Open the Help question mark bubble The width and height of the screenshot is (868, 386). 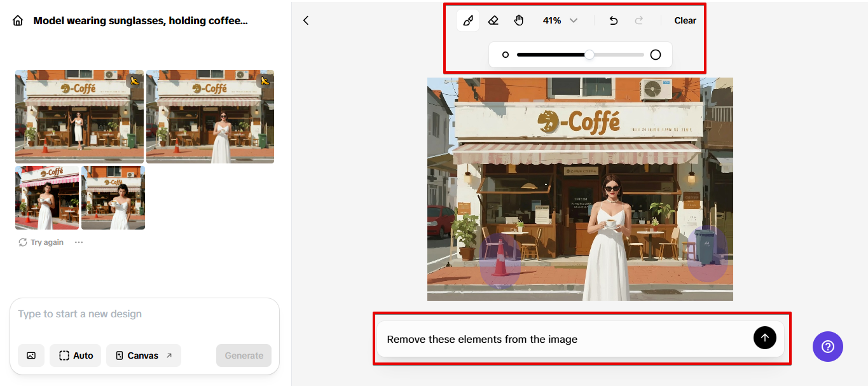tap(827, 347)
